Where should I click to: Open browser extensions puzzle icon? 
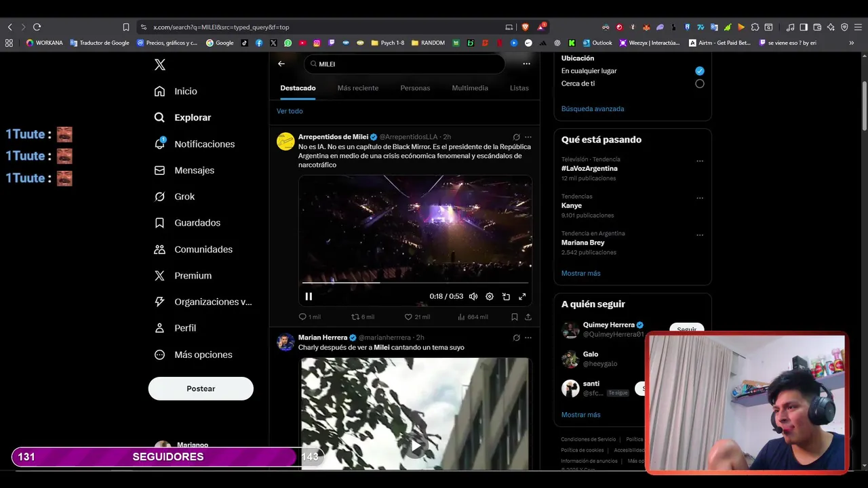click(755, 27)
